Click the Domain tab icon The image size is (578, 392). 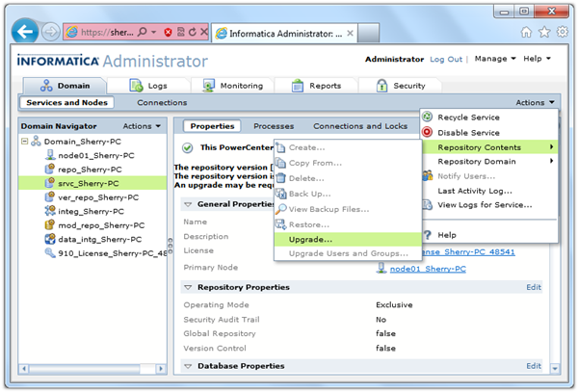click(46, 86)
